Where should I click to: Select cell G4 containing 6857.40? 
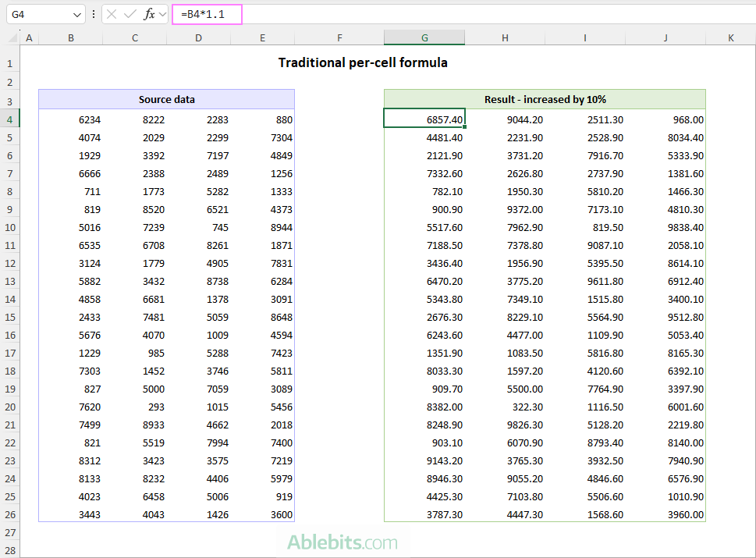coord(424,119)
